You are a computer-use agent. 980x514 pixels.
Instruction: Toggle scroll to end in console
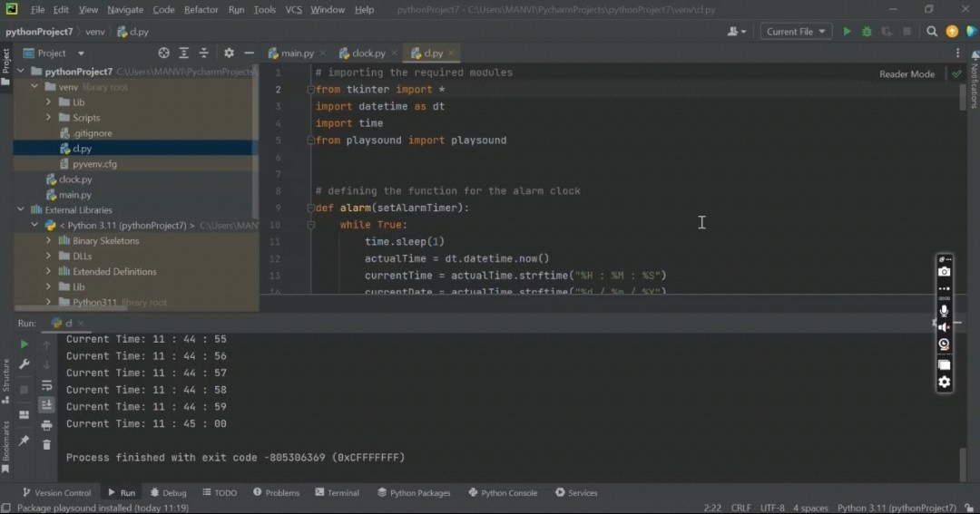(46, 405)
